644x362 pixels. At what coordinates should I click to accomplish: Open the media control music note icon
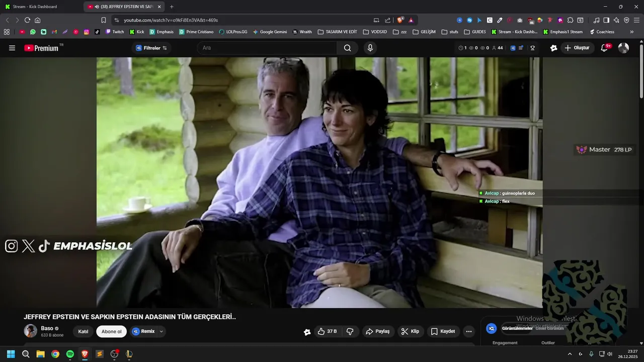(596, 20)
